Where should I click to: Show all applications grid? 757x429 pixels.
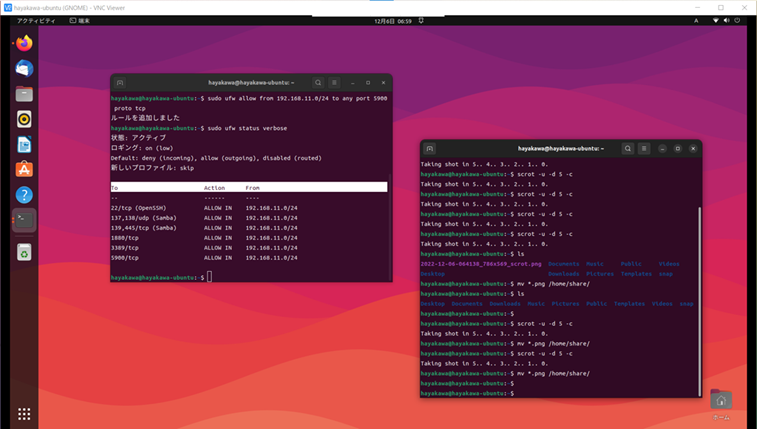tap(24, 413)
